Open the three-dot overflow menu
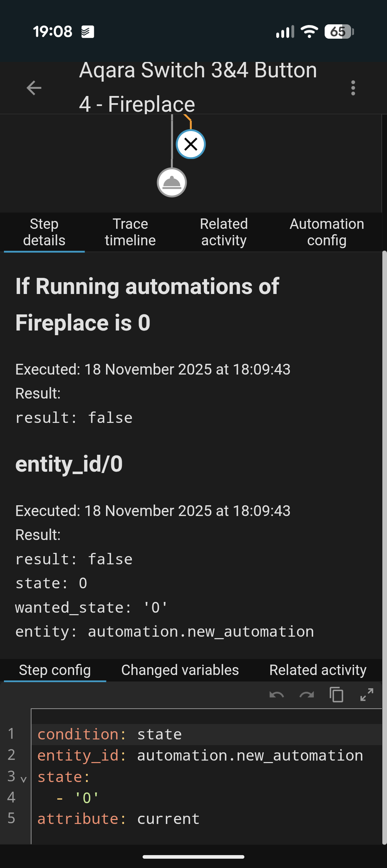Viewport: 387px width, 868px height. coord(353,88)
